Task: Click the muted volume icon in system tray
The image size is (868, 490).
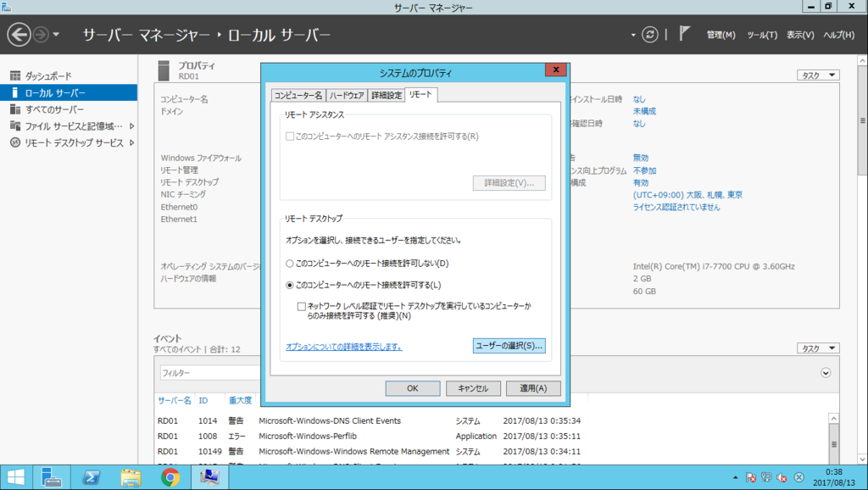Action: click(x=780, y=478)
